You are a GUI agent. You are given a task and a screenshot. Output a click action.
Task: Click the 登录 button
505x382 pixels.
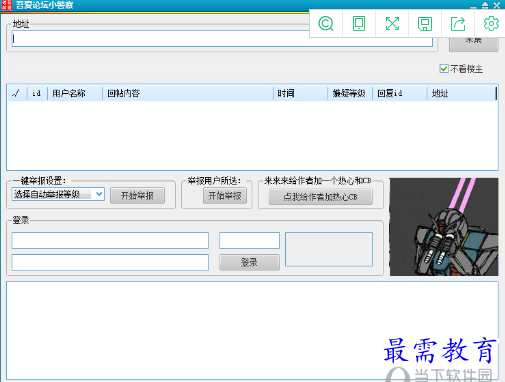point(249,262)
